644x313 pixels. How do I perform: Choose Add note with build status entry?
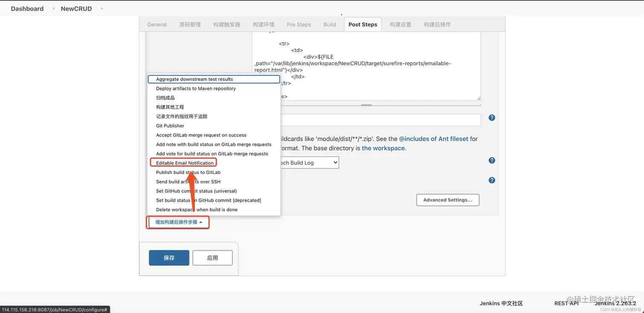coord(214,144)
